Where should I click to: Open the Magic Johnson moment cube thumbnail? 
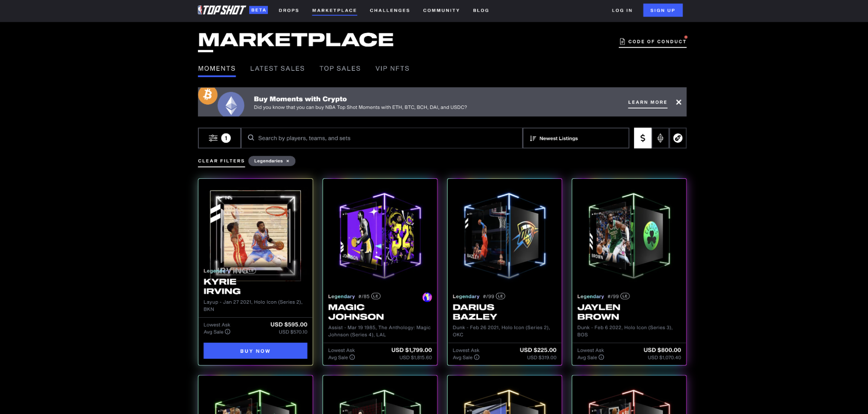pos(380,236)
